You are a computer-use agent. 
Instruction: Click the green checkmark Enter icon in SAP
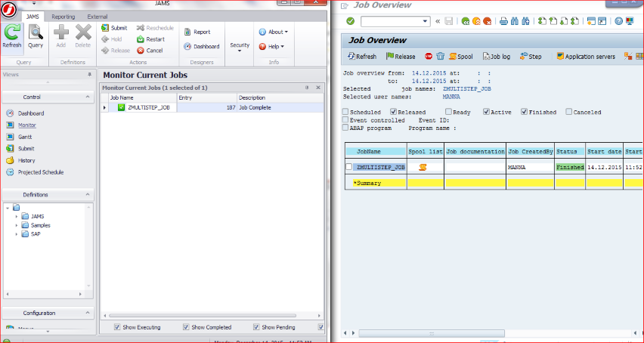350,21
